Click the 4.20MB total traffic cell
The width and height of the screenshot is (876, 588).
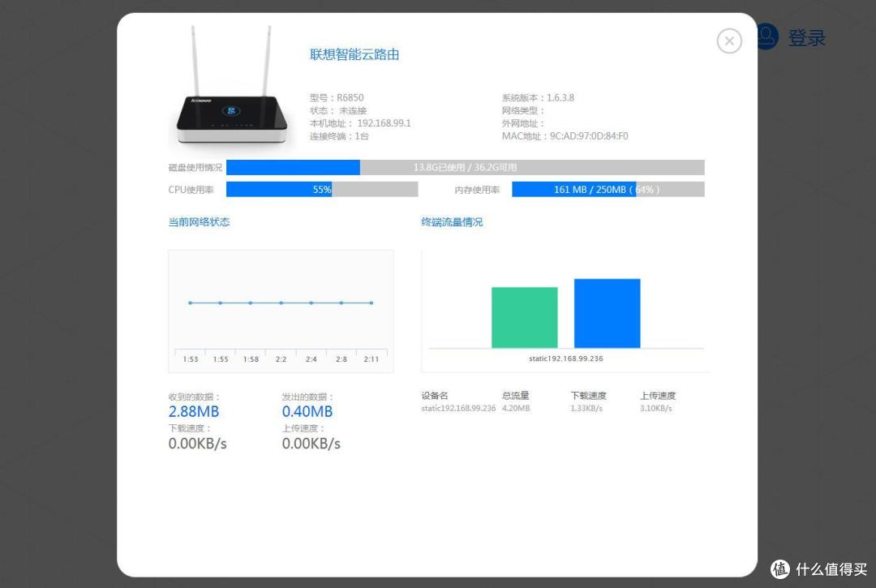tap(516, 408)
